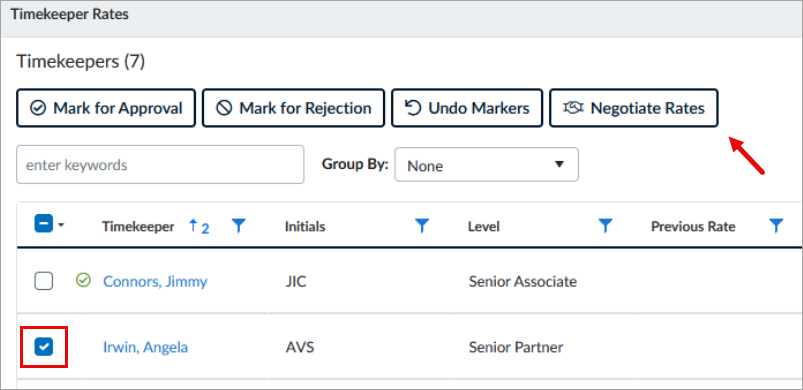803x390 pixels.
Task: Click the JIC initials cell
Action: (295, 281)
